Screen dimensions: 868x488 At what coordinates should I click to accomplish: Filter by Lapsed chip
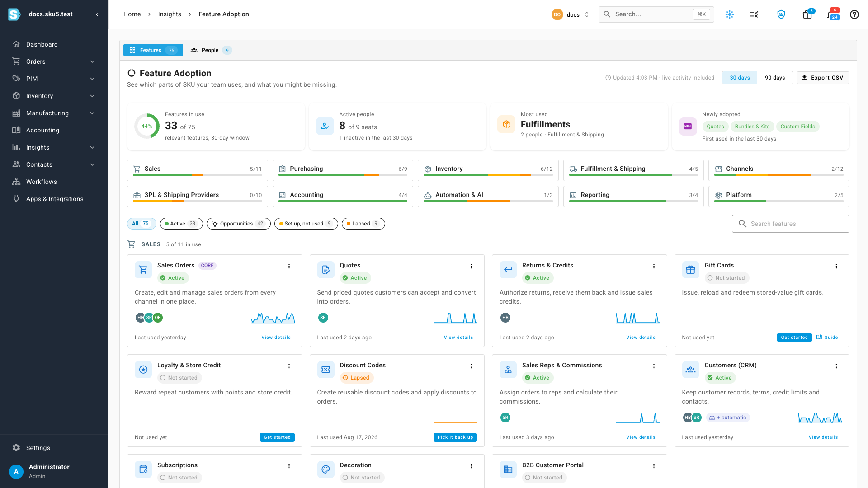[x=363, y=224]
